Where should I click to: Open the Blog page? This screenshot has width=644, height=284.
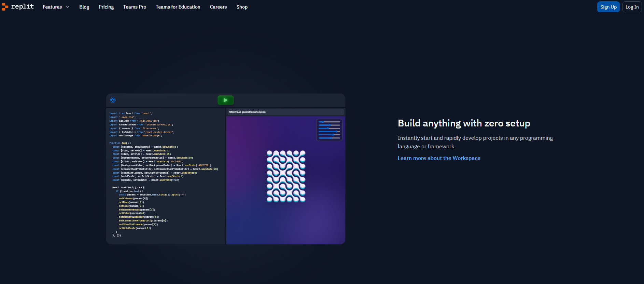tap(84, 7)
